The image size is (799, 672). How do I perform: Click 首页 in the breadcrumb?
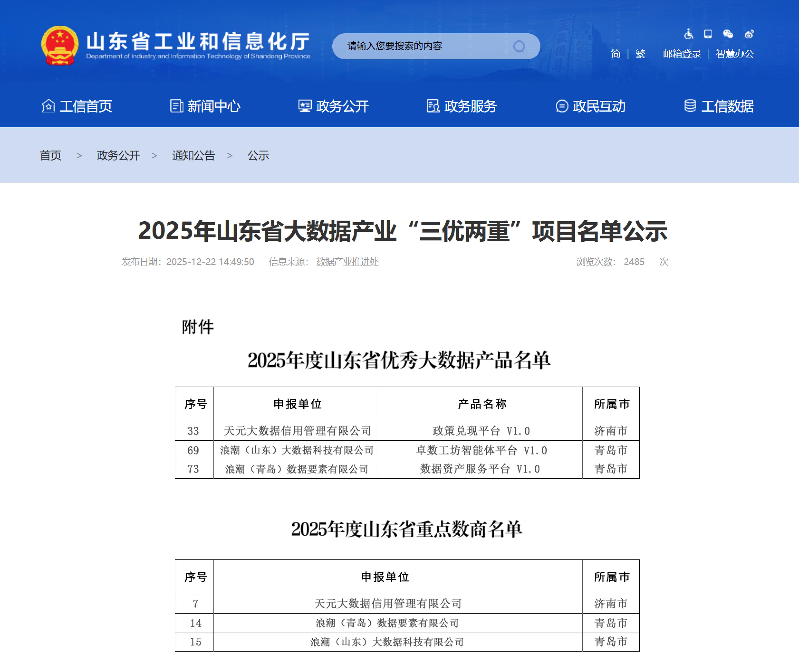(x=51, y=156)
